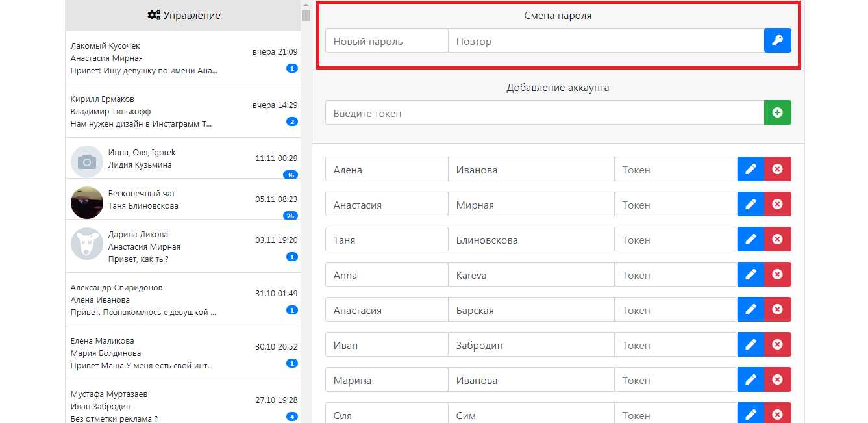868x423 pixels.
Task: Edit the Марина Иванова account entry
Action: pos(750,379)
